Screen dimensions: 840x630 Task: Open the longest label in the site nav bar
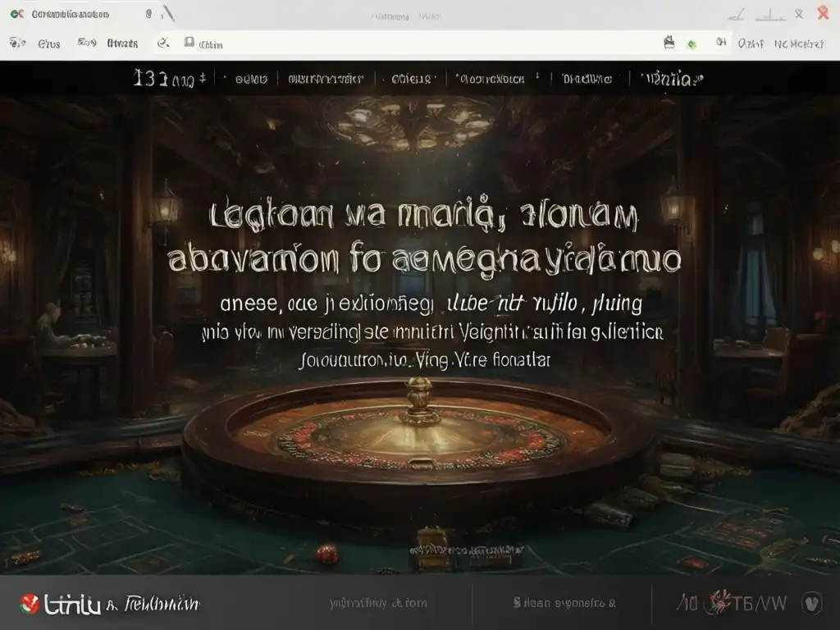[326, 80]
